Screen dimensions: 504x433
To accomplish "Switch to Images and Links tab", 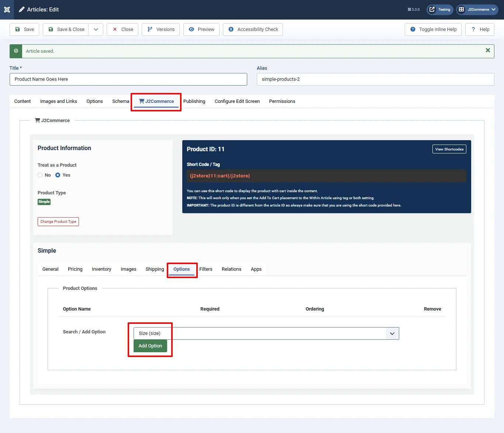I will tap(59, 101).
